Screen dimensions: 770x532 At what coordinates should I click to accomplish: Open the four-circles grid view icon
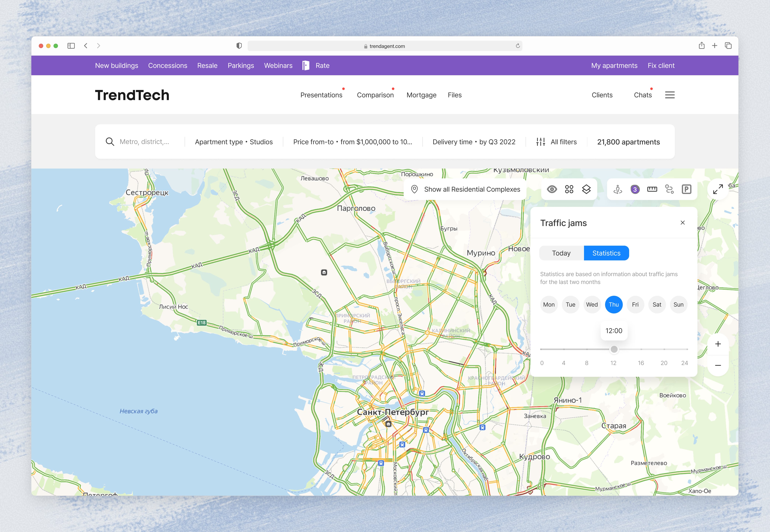[569, 189]
